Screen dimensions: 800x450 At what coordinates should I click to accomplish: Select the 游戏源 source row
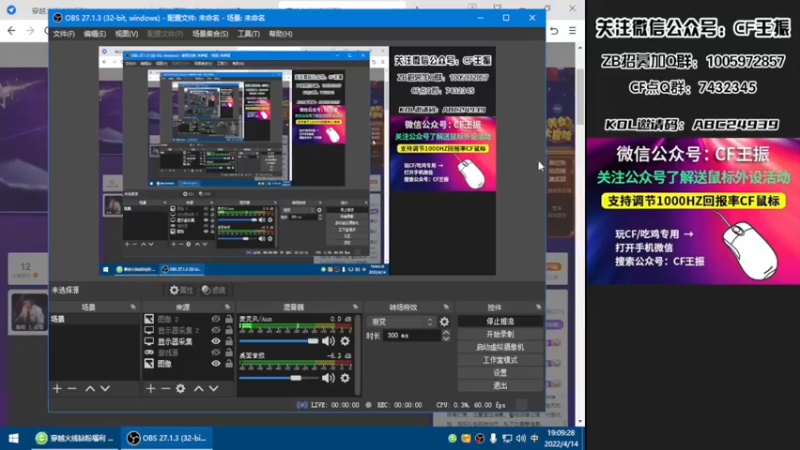click(x=188, y=353)
